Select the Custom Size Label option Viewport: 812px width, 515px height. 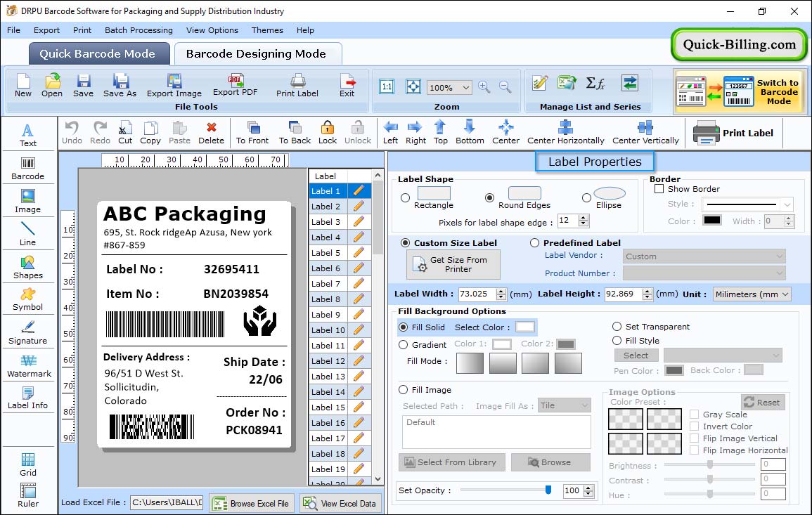click(x=406, y=243)
